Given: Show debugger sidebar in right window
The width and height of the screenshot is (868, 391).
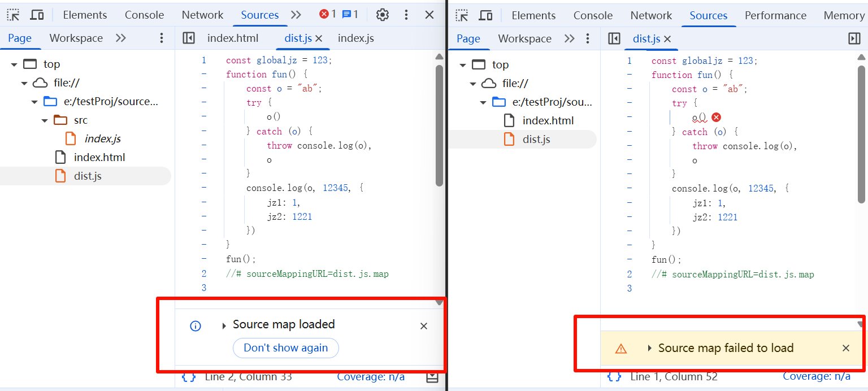Looking at the screenshot, I should coord(854,38).
